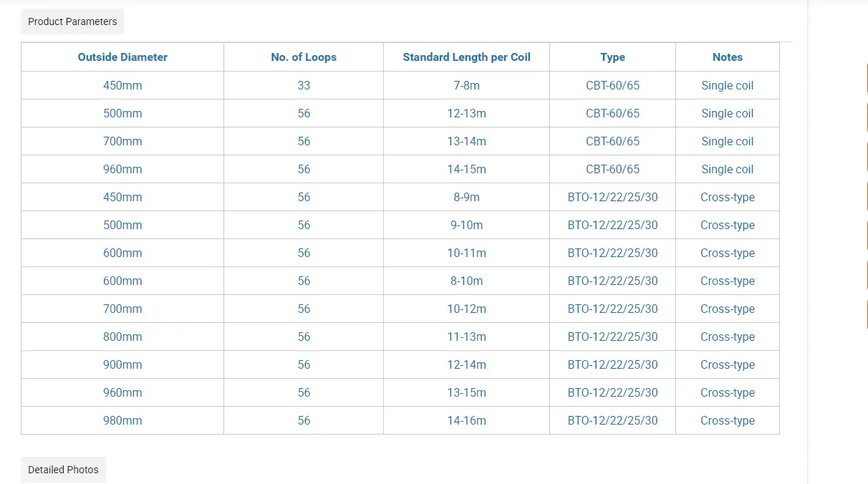Click the Outside Diameter column header
868x484 pixels.
click(x=122, y=57)
